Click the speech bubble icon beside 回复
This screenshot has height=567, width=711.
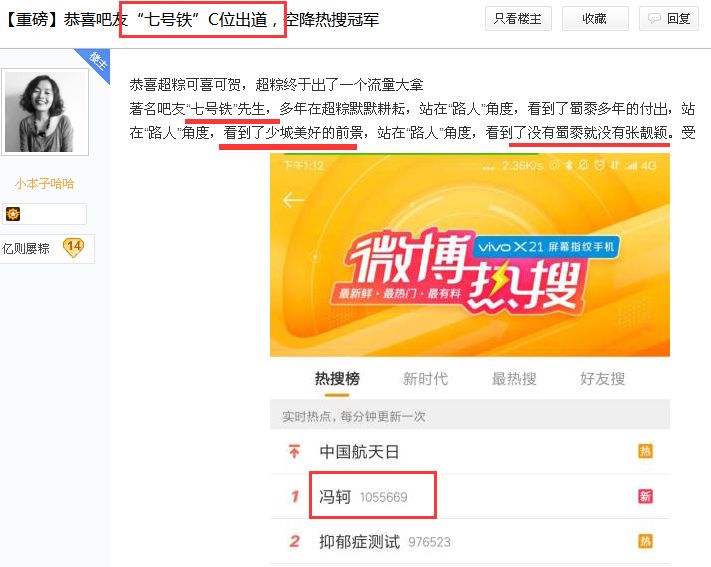(x=654, y=19)
